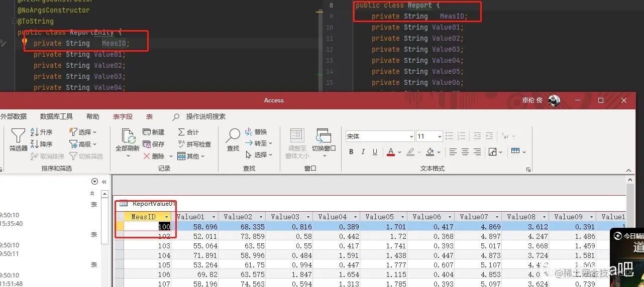Viewport: 644px width, 287px height.
Task: Open the fill color dropdown arrow
Action: [438, 152]
